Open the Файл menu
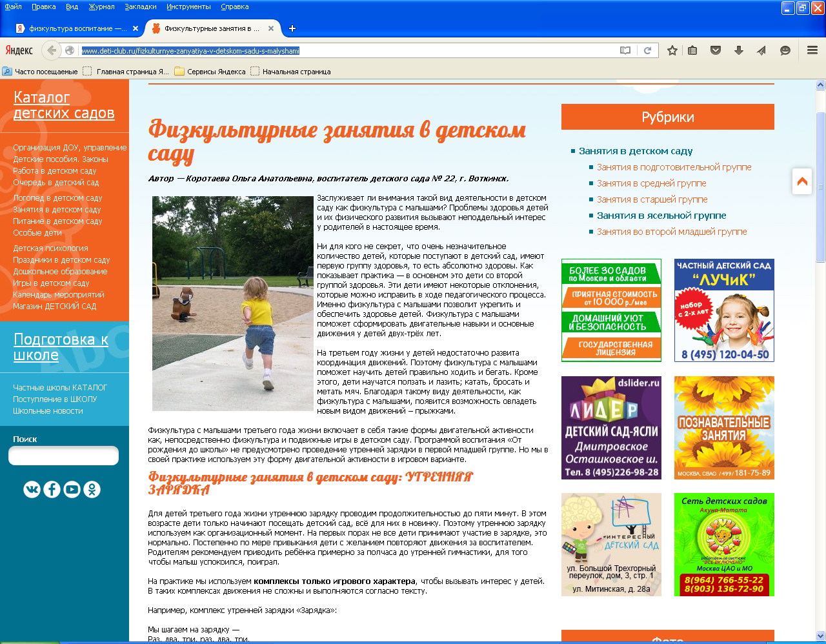The width and height of the screenshot is (826, 644). [x=13, y=6]
